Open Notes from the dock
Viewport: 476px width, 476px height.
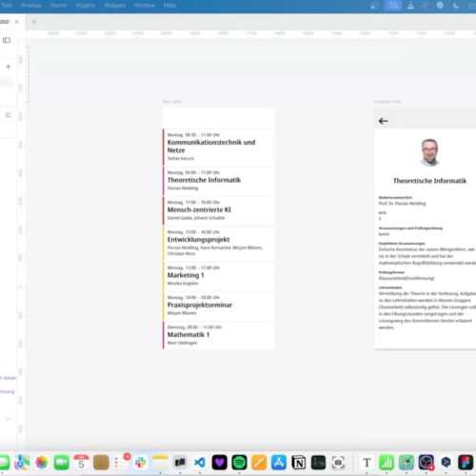pos(160,463)
